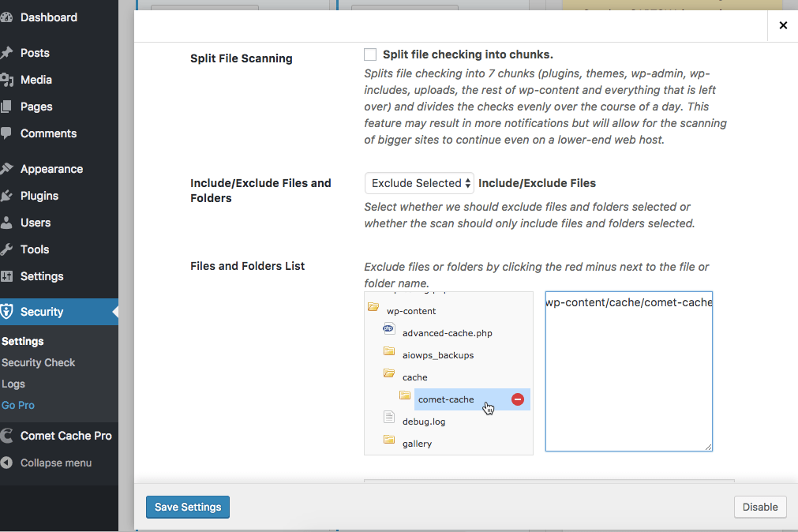Click the Dashboard gauge icon
This screenshot has width=798, height=532.
(6, 17)
